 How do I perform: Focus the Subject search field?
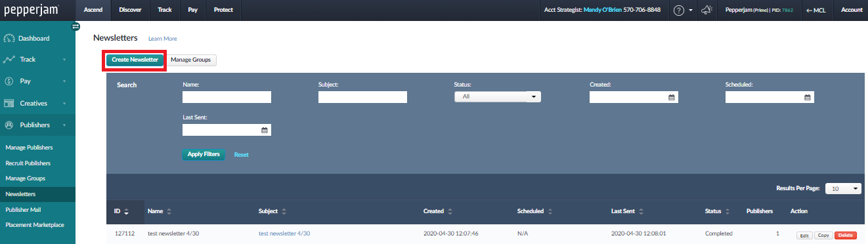[362, 97]
